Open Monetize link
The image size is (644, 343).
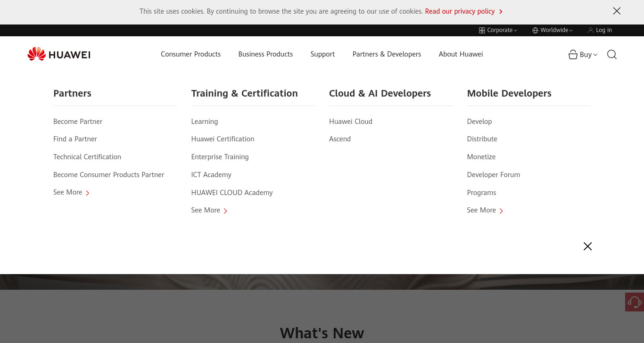pos(481,157)
